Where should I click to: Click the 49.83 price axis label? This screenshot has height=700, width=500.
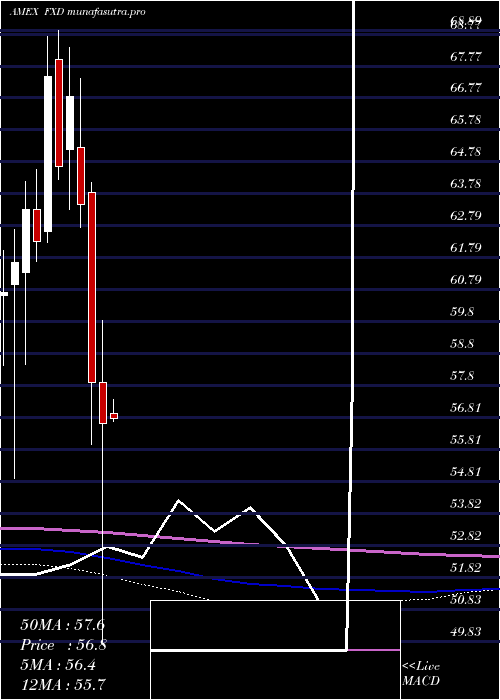466,631
